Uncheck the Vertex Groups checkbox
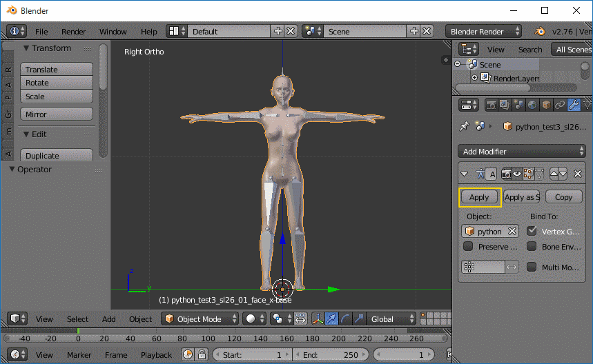The image size is (593, 364). pyautogui.click(x=532, y=232)
